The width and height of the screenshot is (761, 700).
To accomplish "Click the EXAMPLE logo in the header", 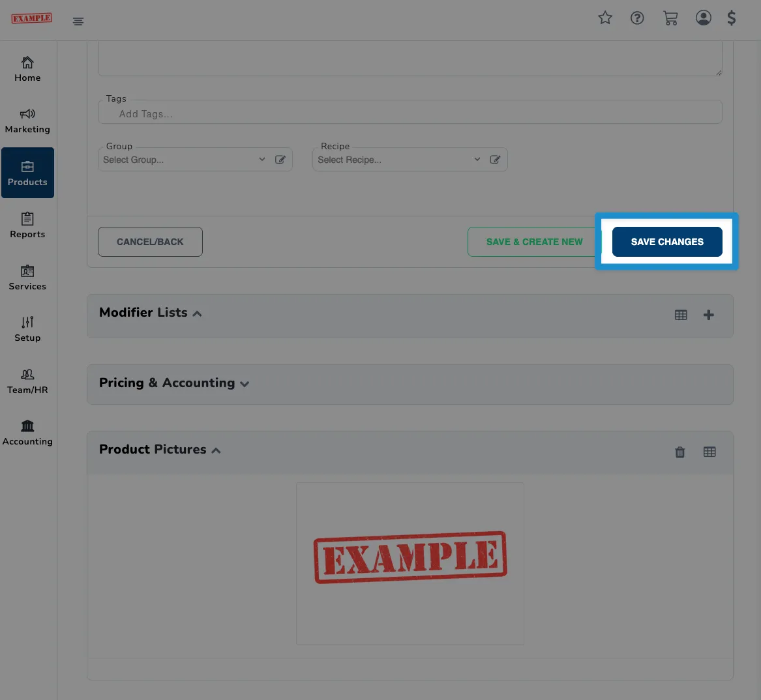I will point(31,18).
